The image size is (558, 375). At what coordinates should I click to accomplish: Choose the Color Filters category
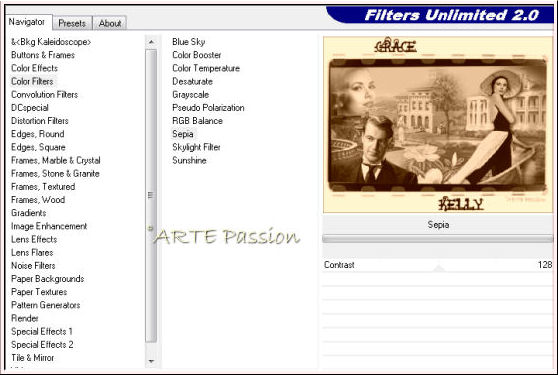pyautogui.click(x=32, y=81)
